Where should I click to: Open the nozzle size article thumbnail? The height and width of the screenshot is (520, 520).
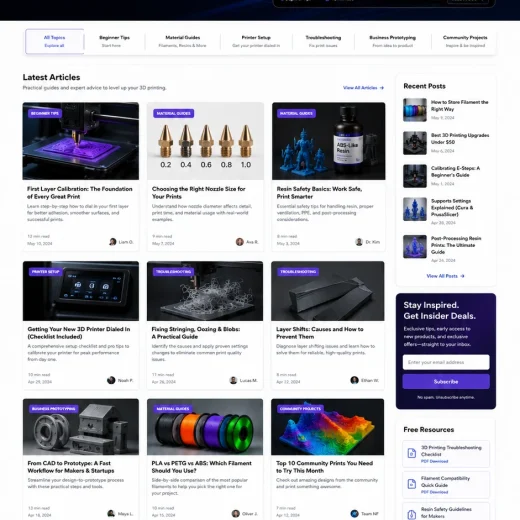click(205, 141)
